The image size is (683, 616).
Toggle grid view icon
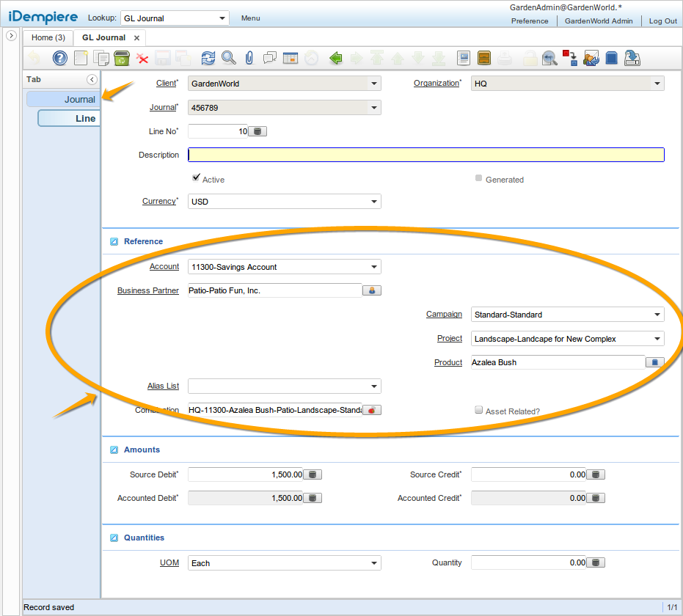click(x=291, y=58)
